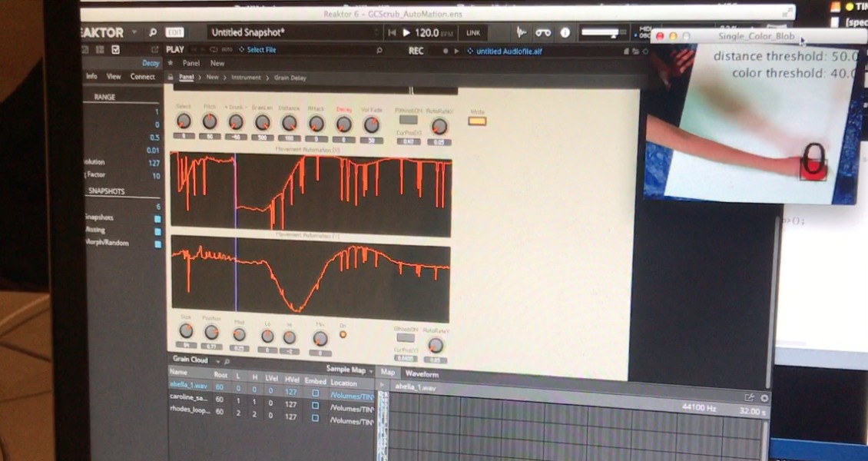Switch to the Map tab
Image resolution: width=868 pixels, height=461 pixels.
pyautogui.click(x=387, y=373)
